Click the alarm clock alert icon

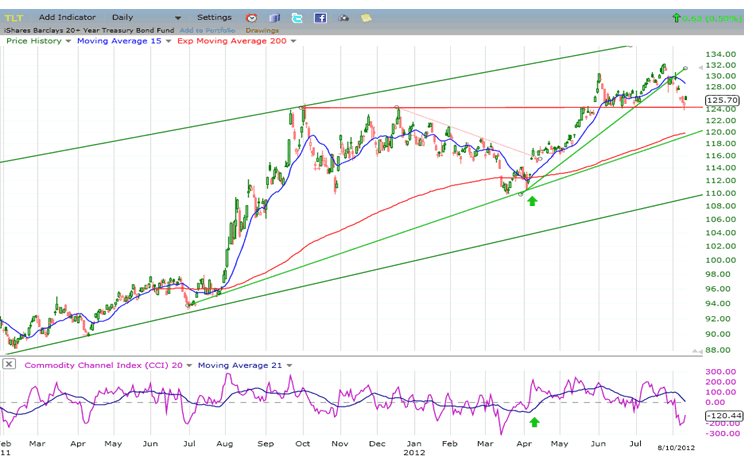pyautogui.click(x=251, y=18)
